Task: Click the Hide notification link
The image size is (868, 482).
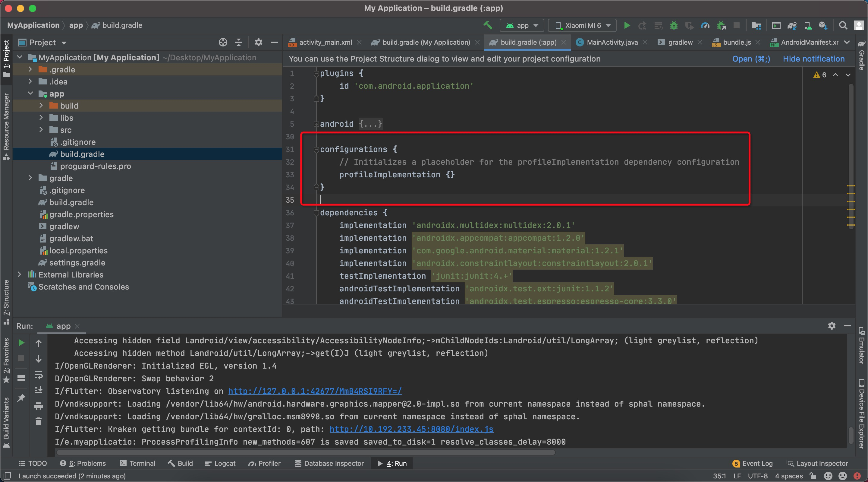Action: click(x=813, y=59)
